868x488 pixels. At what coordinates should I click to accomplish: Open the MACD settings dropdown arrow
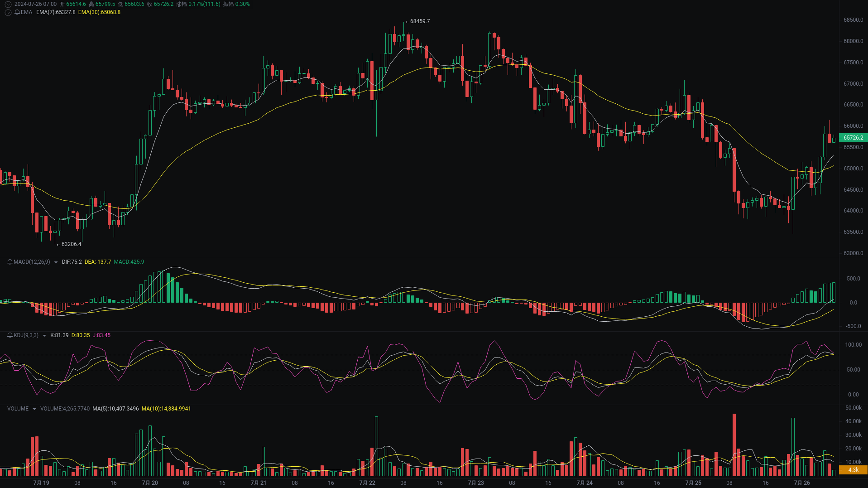coord(56,262)
